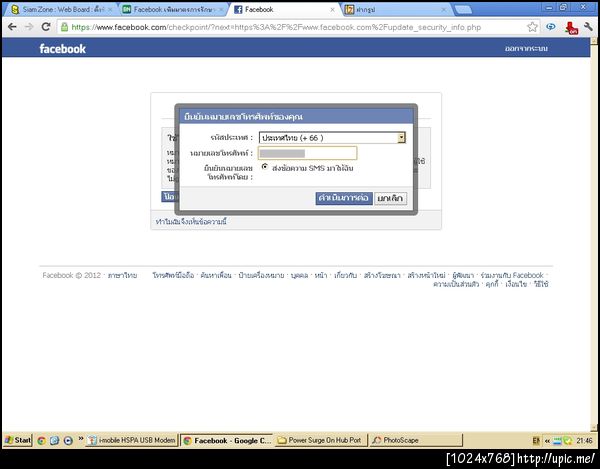Switch to the 'Facebook เพิ่มมาตรการ' tab
The height and width of the screenshot is (469, 600).
172,10
